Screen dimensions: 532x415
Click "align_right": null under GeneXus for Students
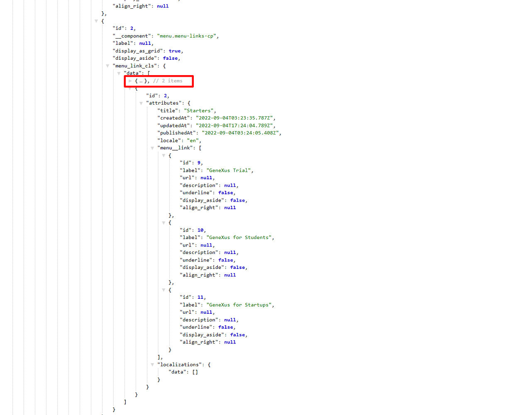click(x=207, y=275)
